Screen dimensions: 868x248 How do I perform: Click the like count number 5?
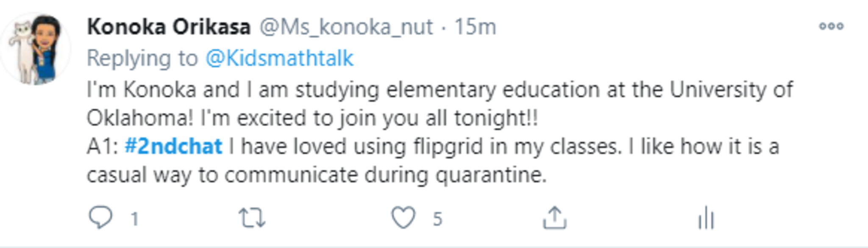tap(437, 219)
